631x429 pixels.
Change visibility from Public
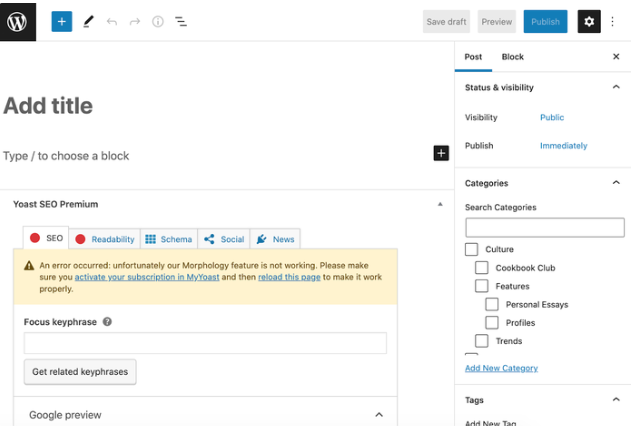point(552,118)
